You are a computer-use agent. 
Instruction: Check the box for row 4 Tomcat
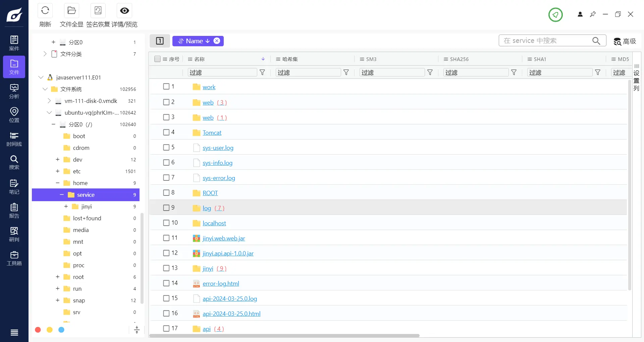tap(166, 132)
